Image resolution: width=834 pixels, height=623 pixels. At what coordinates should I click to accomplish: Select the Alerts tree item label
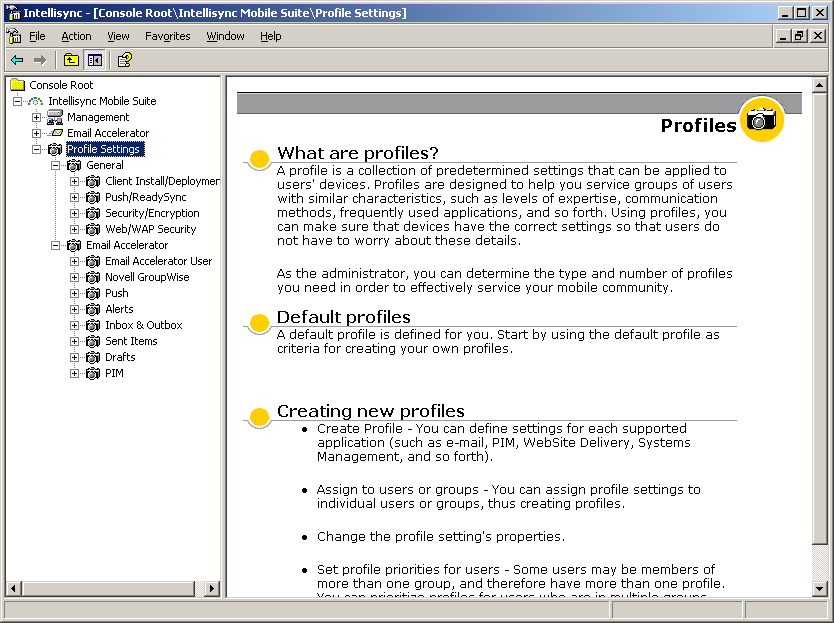119,309
